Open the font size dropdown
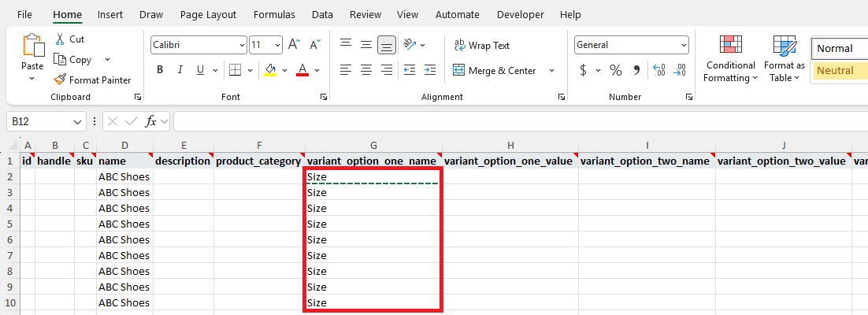The image size is (868, 315). (x=277, y=45)
